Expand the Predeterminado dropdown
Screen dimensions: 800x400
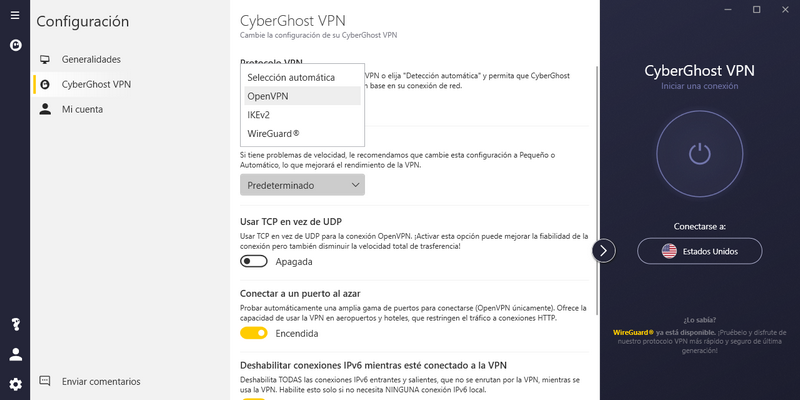pos(303,185)
